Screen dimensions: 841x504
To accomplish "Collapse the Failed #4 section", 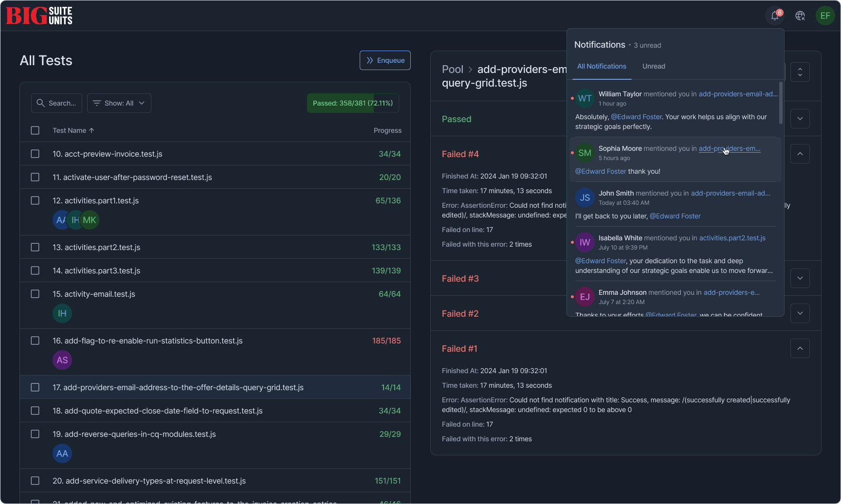I will [x=800, y=154].
